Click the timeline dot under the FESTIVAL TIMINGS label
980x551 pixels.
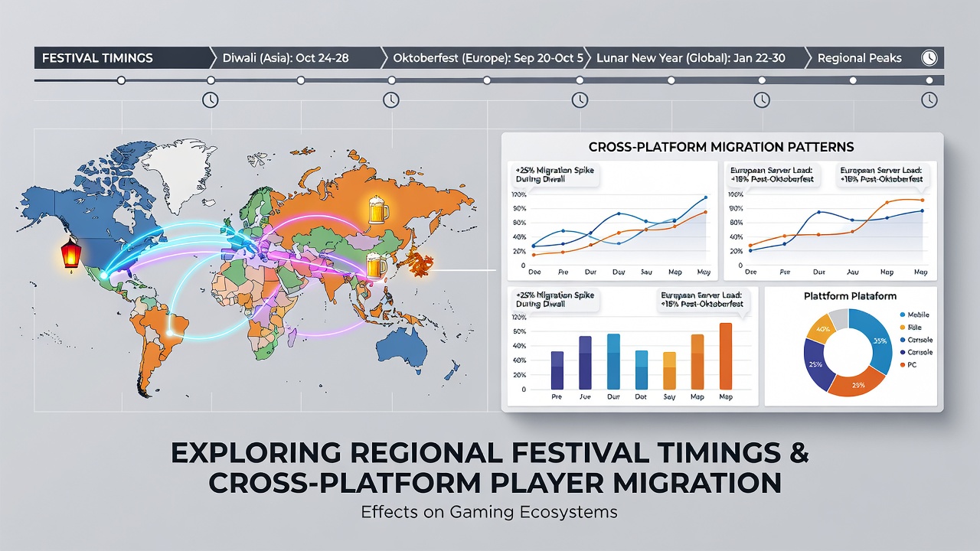click(119, 80)
